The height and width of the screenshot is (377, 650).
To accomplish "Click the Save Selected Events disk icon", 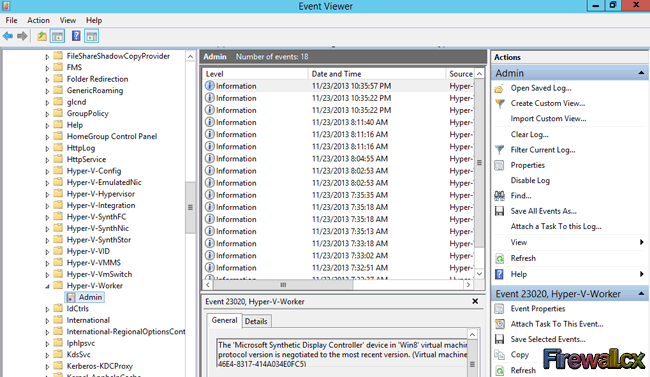I will 500,339.
